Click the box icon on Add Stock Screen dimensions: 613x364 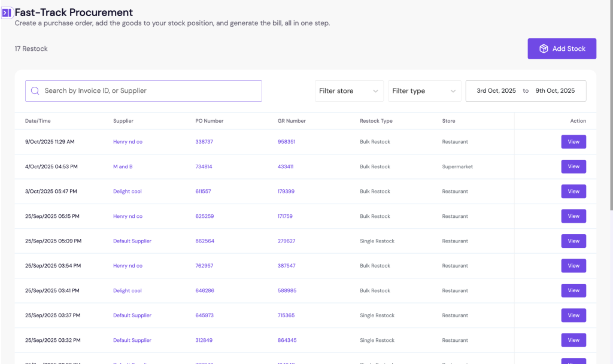pyautogui.click(x=544, y=49)
